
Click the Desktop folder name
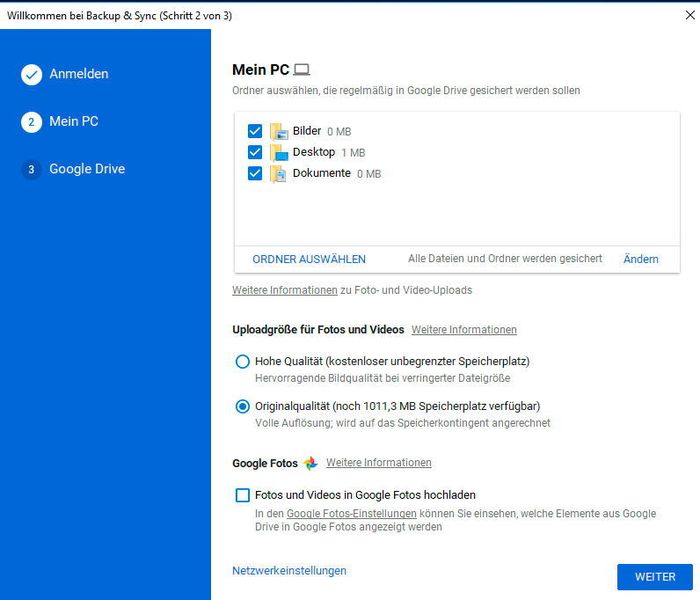(x=314, y=152)
